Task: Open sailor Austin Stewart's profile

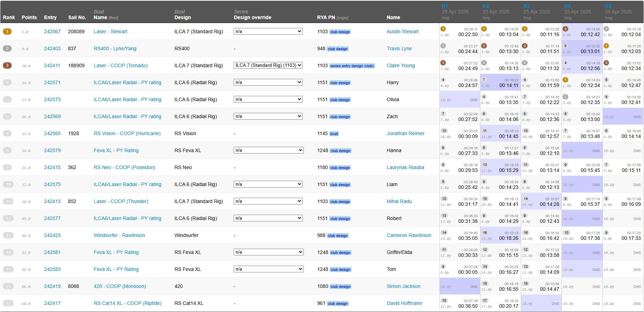Action: tap(403, 31)
